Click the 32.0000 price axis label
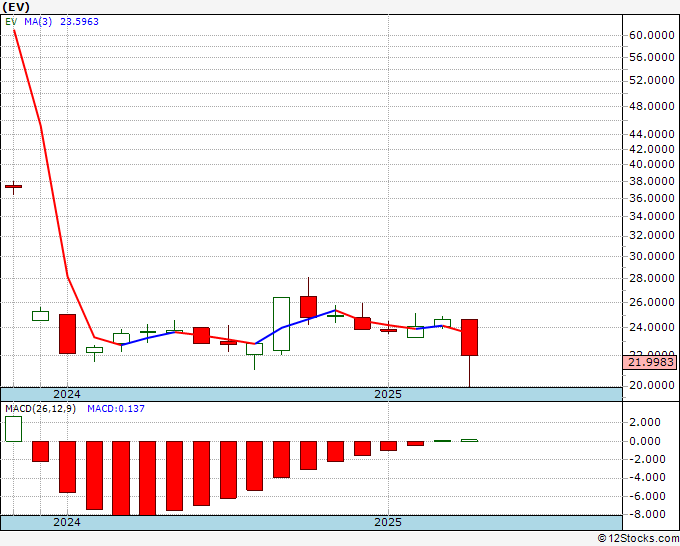The image size is (680, 546). click(x=651, y=235)
